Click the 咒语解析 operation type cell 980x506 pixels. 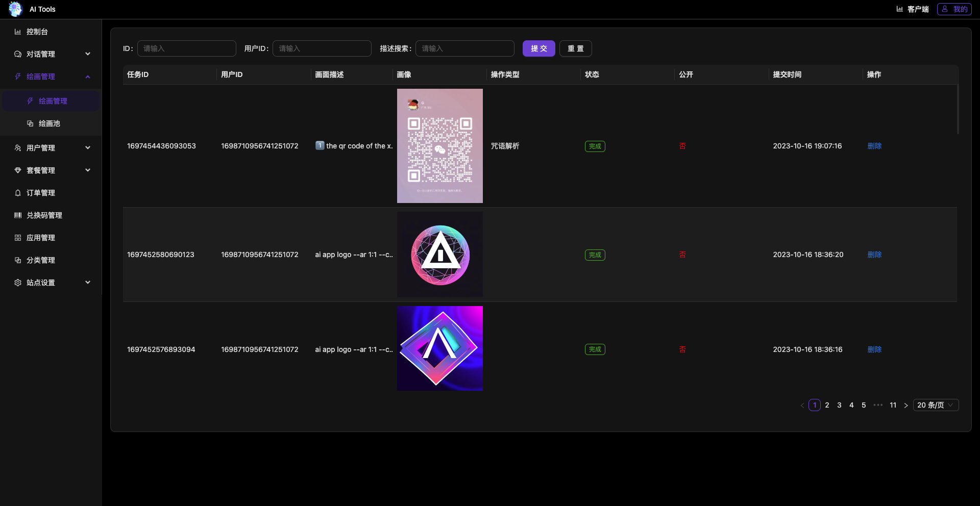[x=505, y=146]
